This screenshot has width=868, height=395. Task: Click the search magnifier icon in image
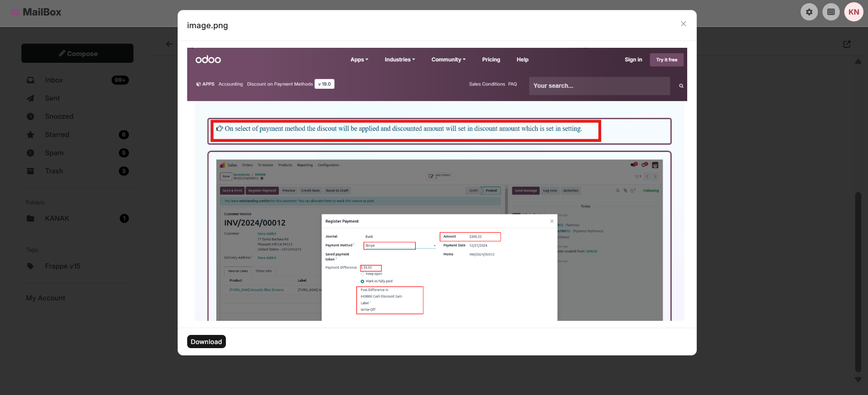[681, 86]
